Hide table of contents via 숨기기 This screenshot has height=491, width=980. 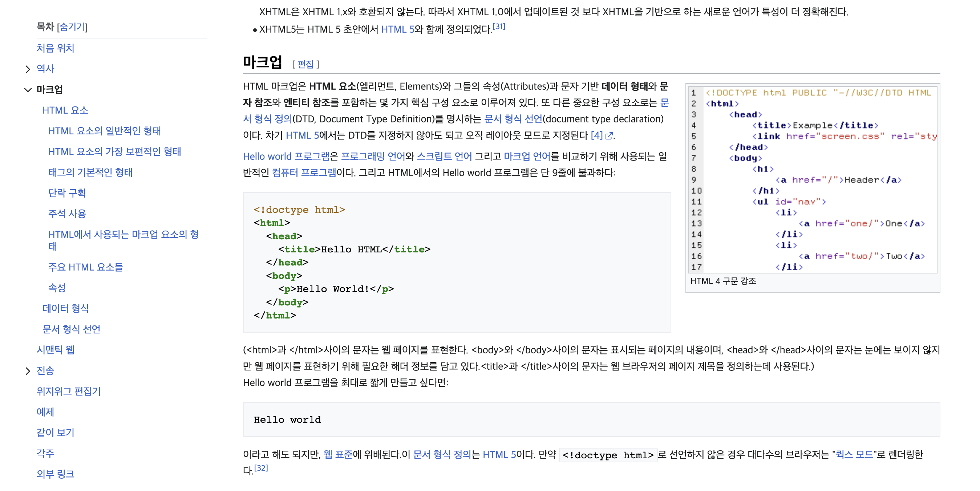point(72,27)
